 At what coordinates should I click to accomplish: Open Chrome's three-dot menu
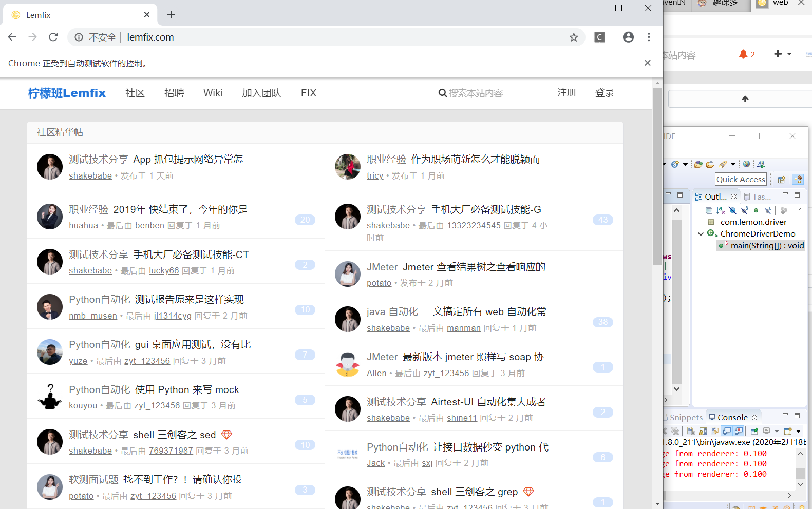tap(649, 37)
